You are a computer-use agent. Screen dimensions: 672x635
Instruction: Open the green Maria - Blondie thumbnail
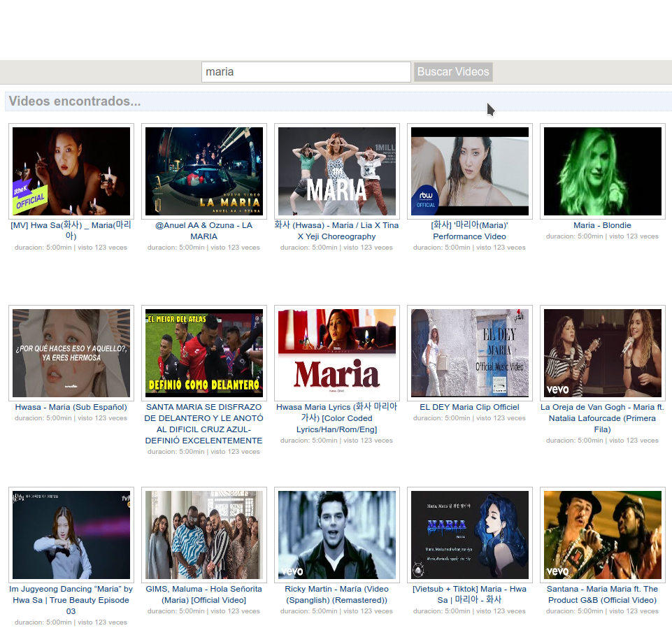coord(603,171)
